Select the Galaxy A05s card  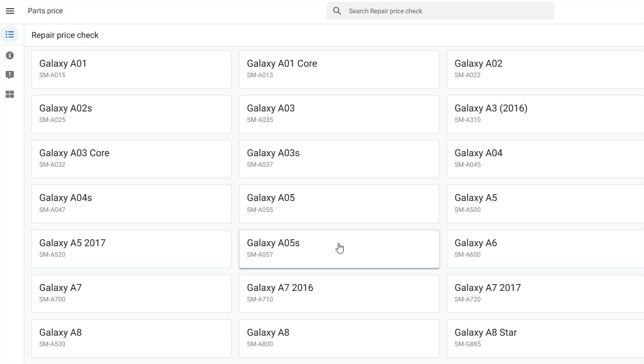[339, 249]
